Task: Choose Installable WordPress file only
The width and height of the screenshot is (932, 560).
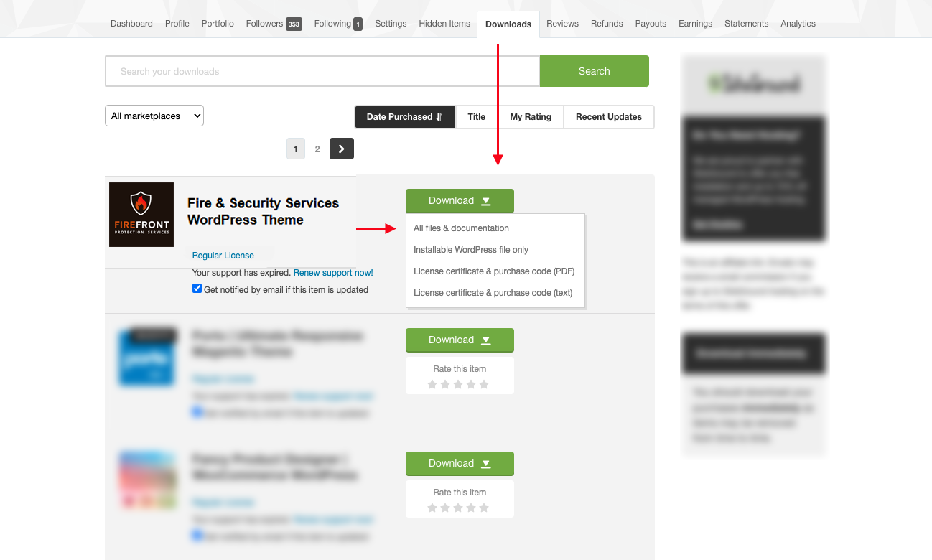Action: pos(471,250)
